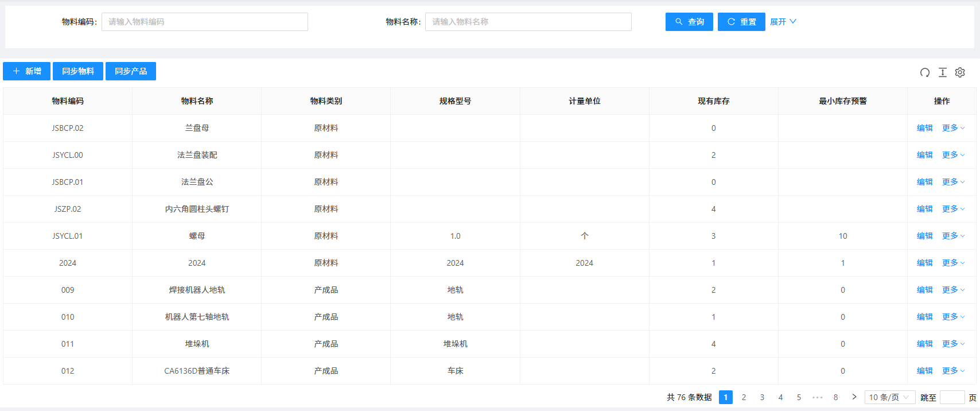Click minimum stock value 10 for 螺母

coord(843,236)
